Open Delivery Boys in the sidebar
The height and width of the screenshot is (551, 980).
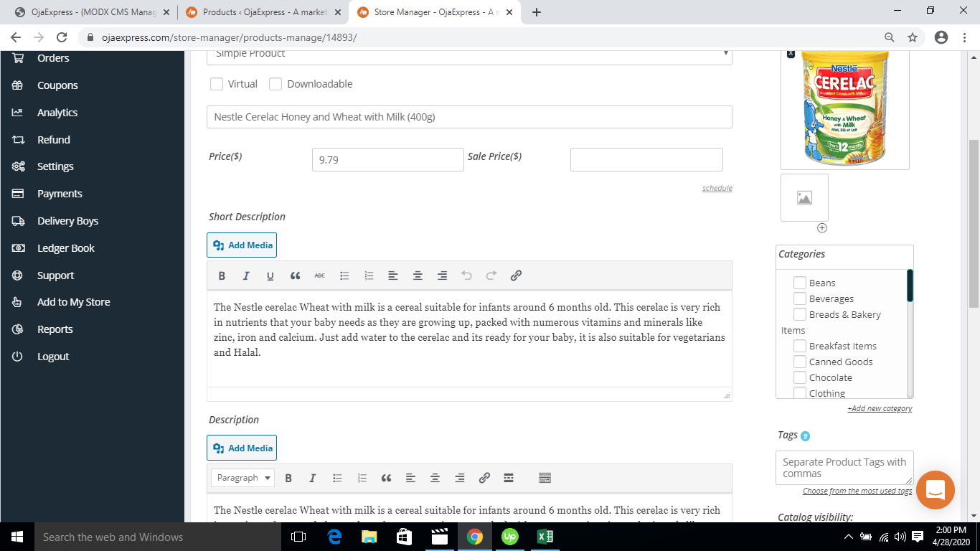click(x=67, y=221)
